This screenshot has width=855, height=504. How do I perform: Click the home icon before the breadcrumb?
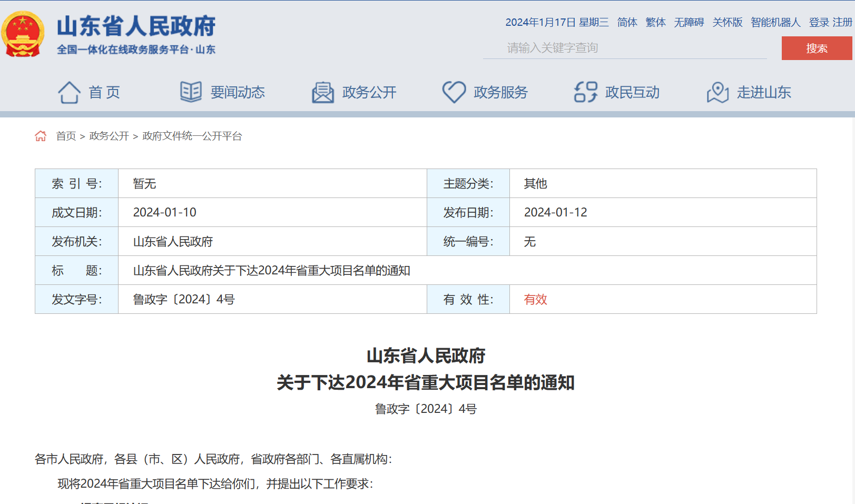click(41, 135)
